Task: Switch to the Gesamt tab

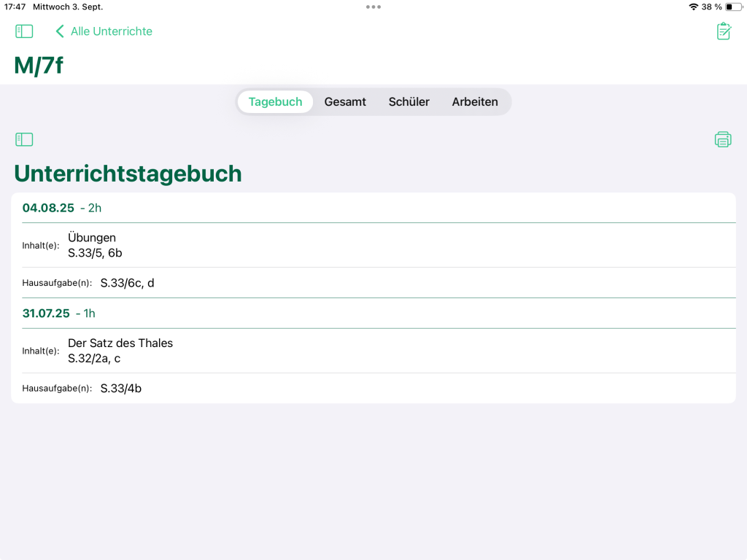Action: click(x=345, y=101)
